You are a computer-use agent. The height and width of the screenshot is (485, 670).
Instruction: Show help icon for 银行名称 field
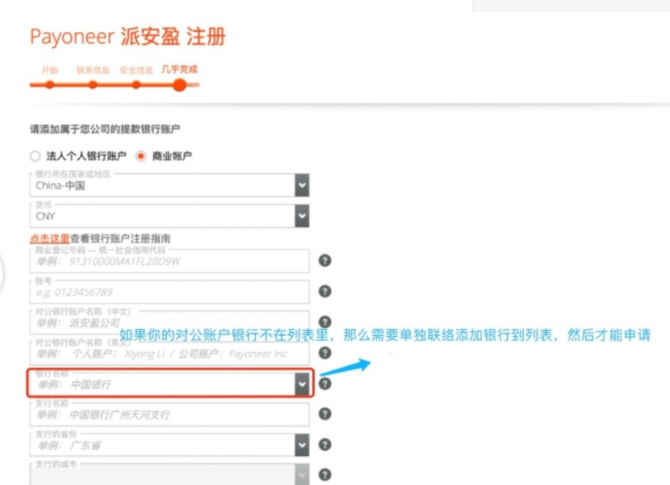[x=325, y=383]
